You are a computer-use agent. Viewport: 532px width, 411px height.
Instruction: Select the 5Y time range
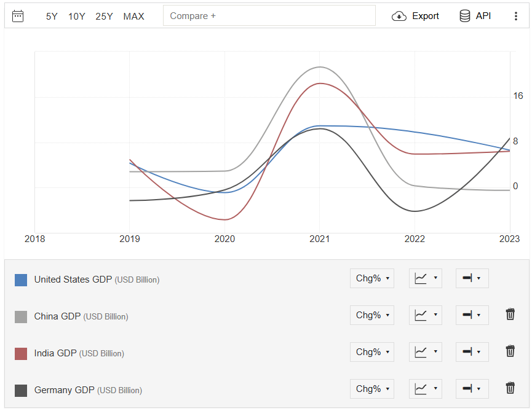(x=52, y=16)
